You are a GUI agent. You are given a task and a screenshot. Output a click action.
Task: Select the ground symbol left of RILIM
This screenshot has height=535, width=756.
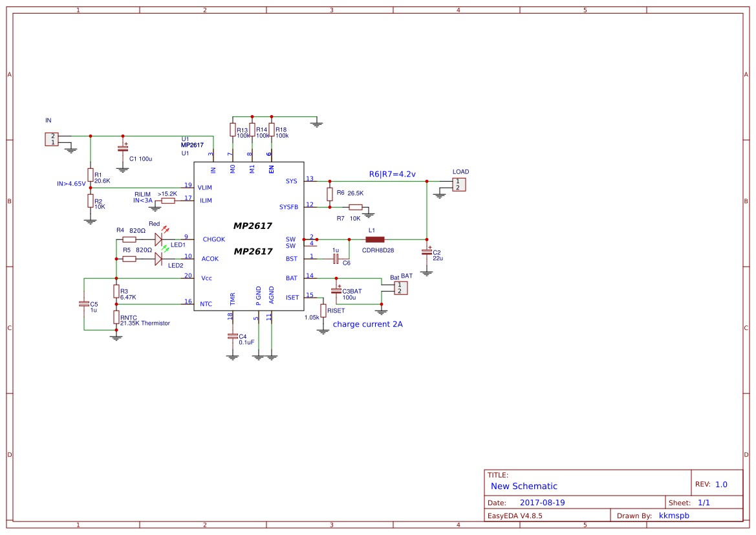click(155, 208)
